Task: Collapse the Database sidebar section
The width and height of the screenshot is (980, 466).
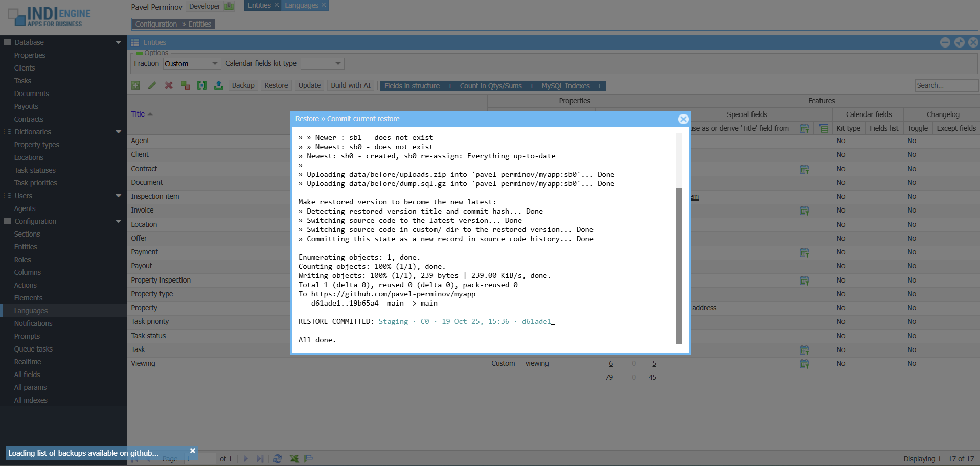Action: (118, 42)
